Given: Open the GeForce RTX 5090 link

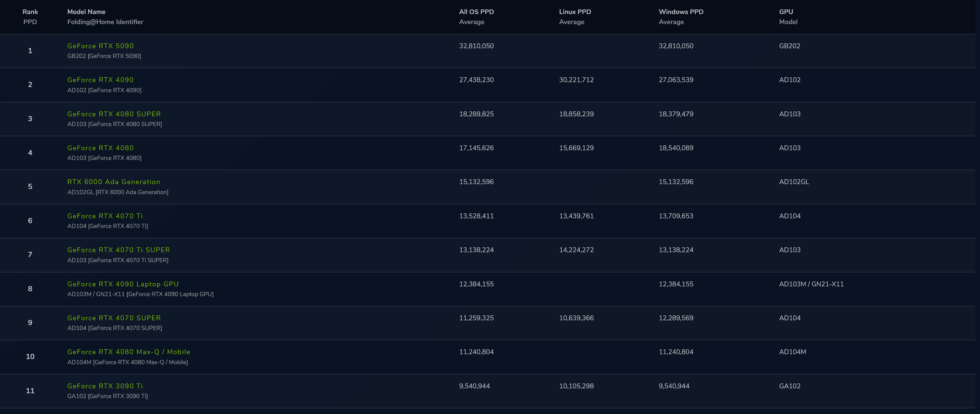Looking at the screenshot, I should 101,46.
